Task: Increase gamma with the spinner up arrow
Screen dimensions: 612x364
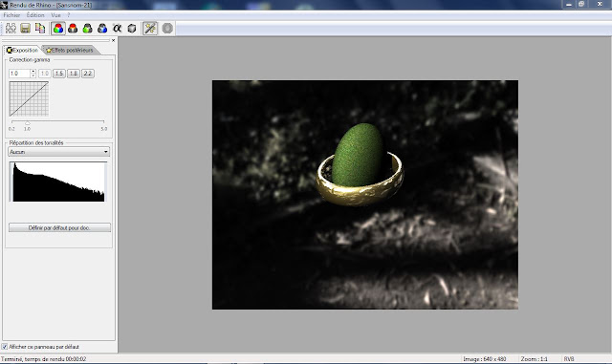Action: pyautogui.click(x=33, y=72)
